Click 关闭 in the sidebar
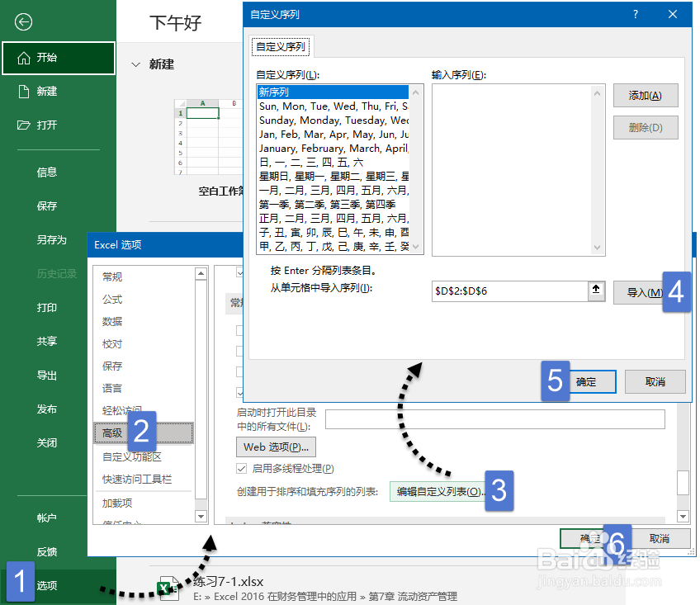The image size is (700, 605). tap(46, 443)
